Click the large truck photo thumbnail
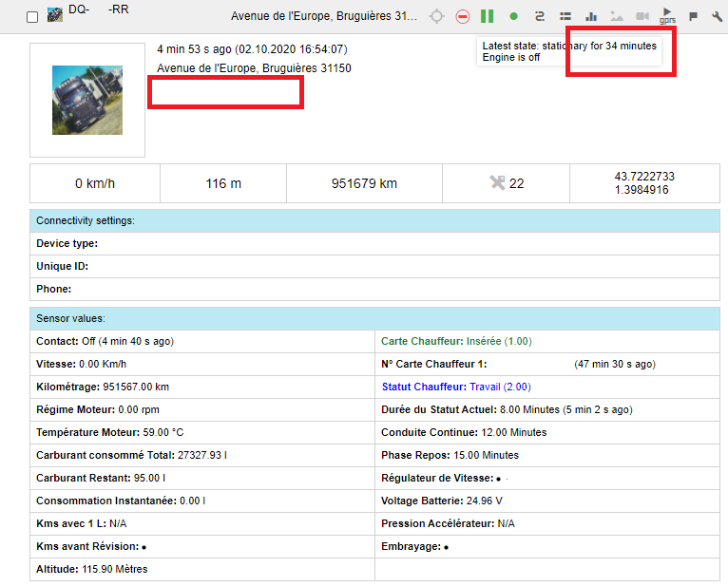Image resolution: width=728 pixels, height=586 pixels. (86, 100)
